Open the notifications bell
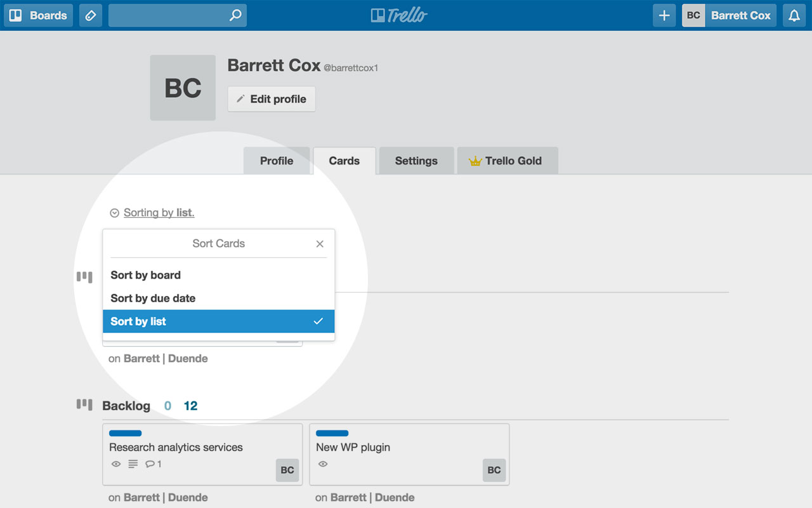This screenshot has width=812, height=508. 794,15
